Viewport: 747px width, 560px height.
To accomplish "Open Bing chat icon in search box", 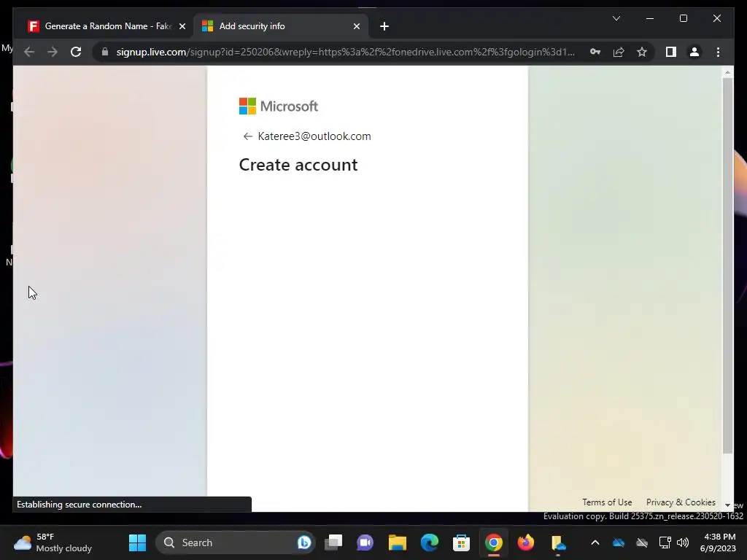I will [304, 542].
